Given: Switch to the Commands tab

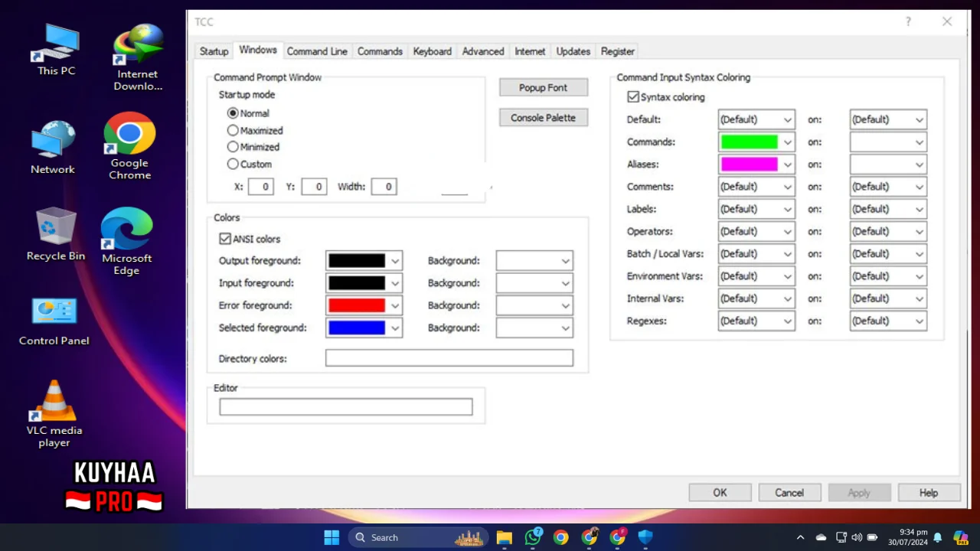Looking at the screenshot, I should click(x=380, y=51).
